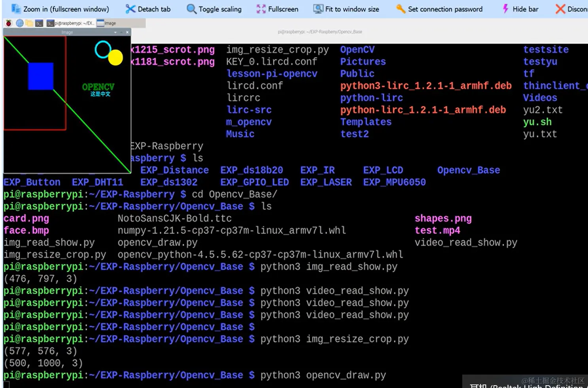Click the Public directory name
588x388 pixels.
[357, 74]
